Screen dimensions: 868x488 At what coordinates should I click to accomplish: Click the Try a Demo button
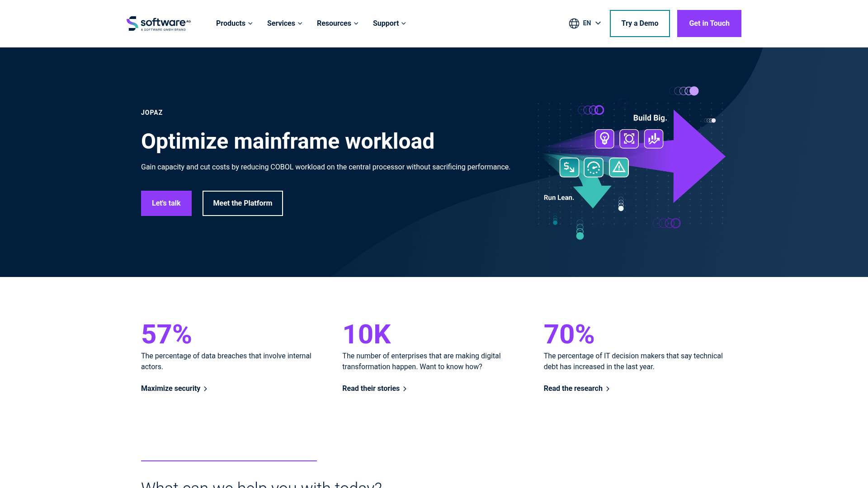[x=640, y=23]
